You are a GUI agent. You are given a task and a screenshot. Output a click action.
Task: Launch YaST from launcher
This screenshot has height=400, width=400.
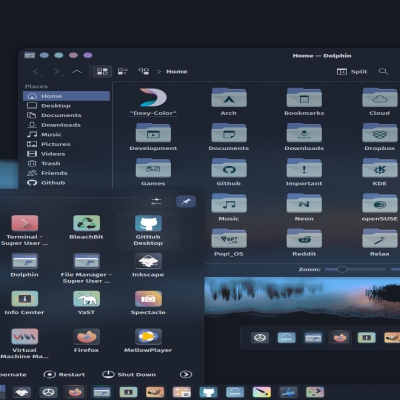(x=86, y=303)
